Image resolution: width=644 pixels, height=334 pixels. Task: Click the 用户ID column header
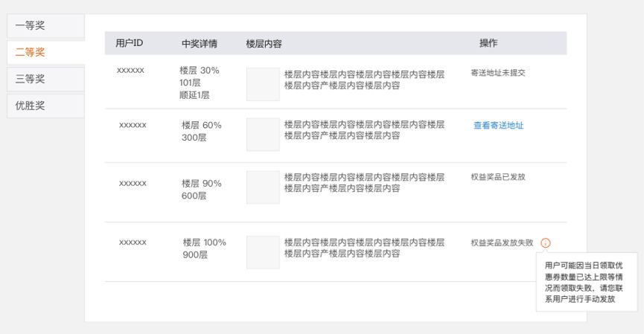[130, 43]
